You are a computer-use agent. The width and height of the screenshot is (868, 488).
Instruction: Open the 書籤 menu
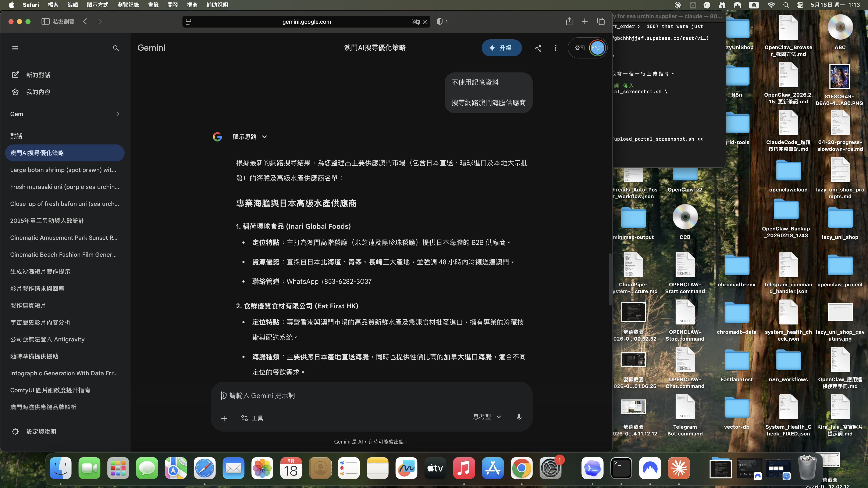[x=153, y=5]
